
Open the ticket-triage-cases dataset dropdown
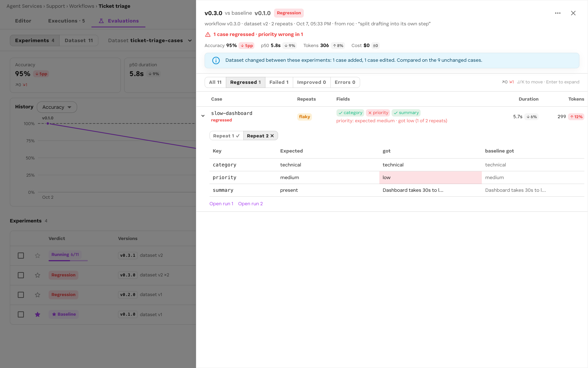(150, 40)
